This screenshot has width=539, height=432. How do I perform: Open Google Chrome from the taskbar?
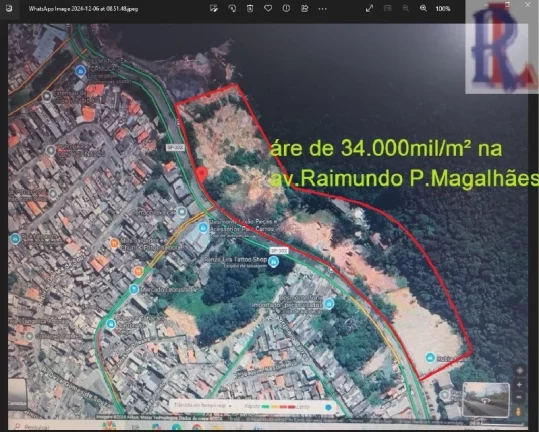197,428
